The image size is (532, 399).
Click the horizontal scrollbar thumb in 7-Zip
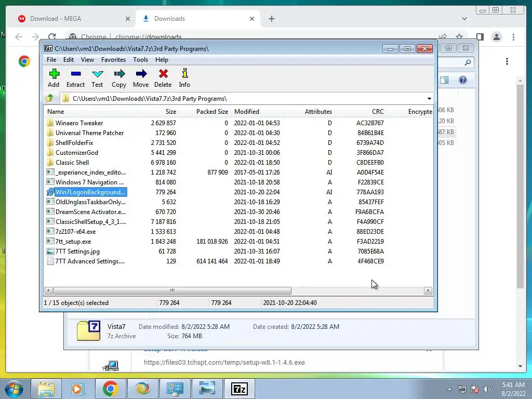(x=172, y=291)
